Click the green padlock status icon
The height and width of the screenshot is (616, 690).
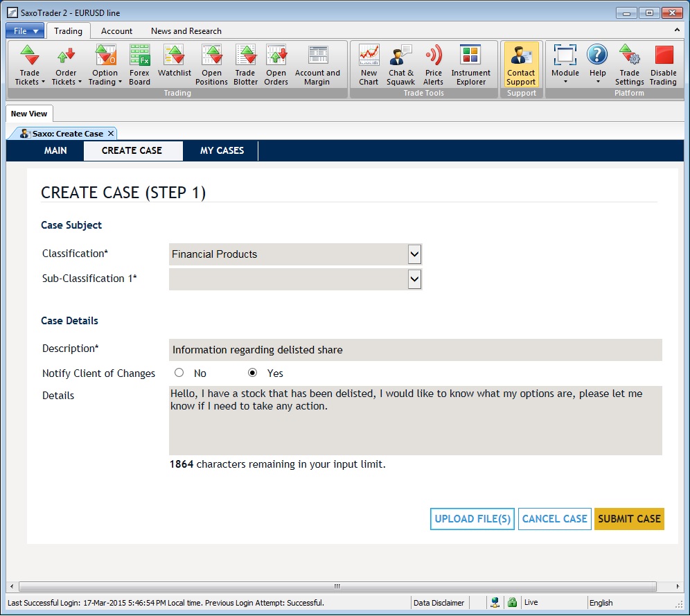(512, 602)
